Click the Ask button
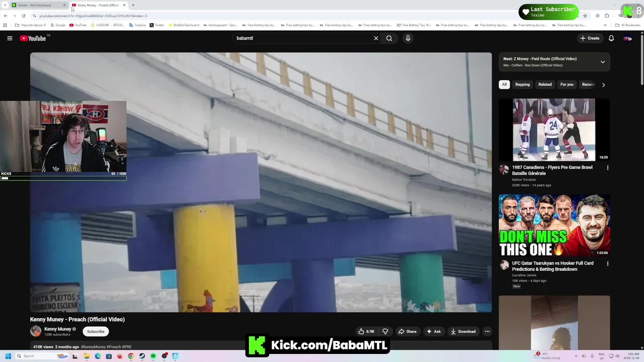The height and width of the screenshot is (362, 644). pyautogui.click(x=434, y=331)
